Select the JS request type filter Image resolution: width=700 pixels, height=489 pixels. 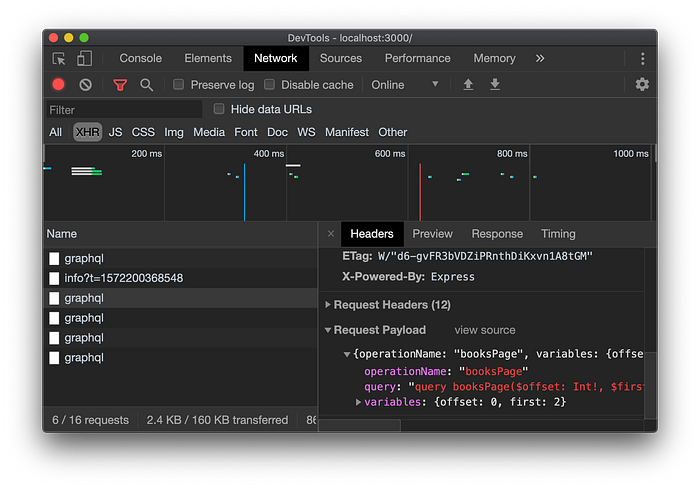(115, 132)
